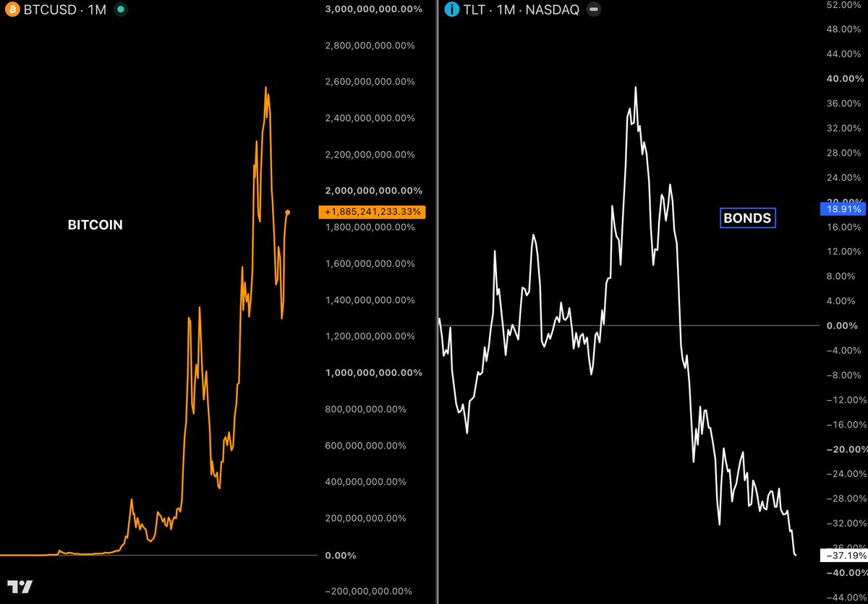Click the 36.00% label on TLT axis
The image size is (868, 604).
point(846,103)
